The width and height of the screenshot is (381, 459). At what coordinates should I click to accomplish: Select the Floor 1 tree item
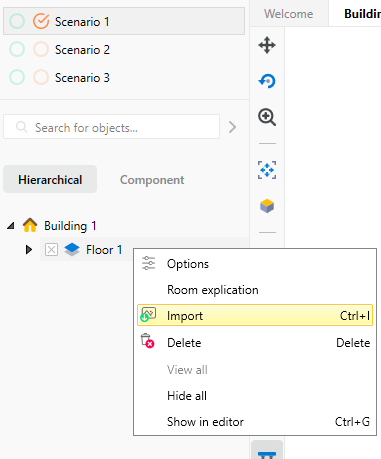point(104,250)
